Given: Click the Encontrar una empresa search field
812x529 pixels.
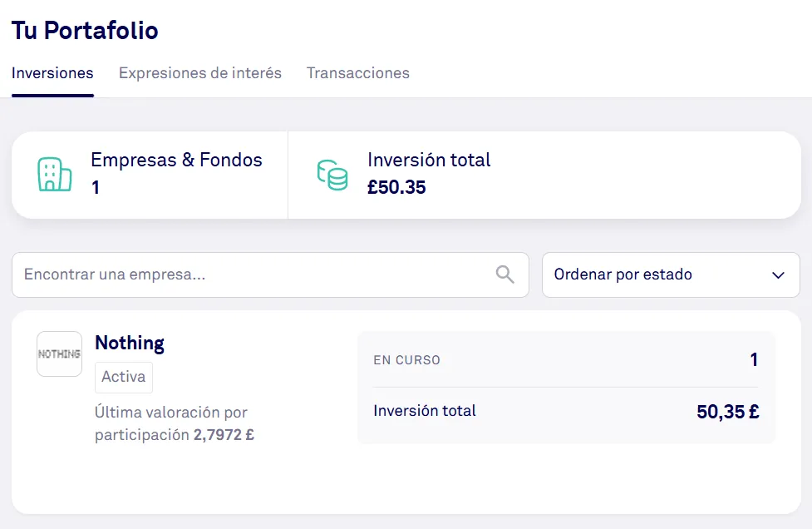Looking at the screenshot, I should (249, 274).
